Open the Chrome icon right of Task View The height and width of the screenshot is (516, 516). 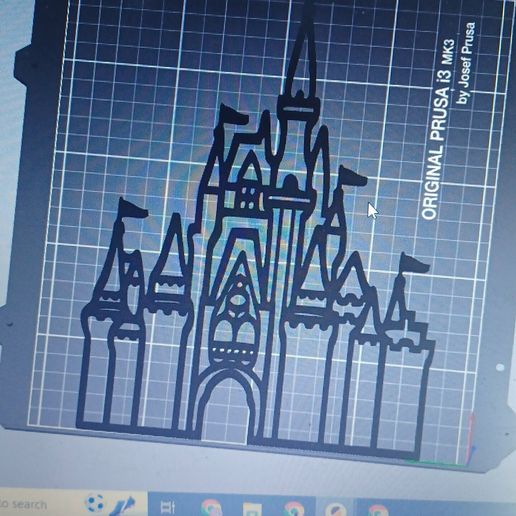[212, 507]
